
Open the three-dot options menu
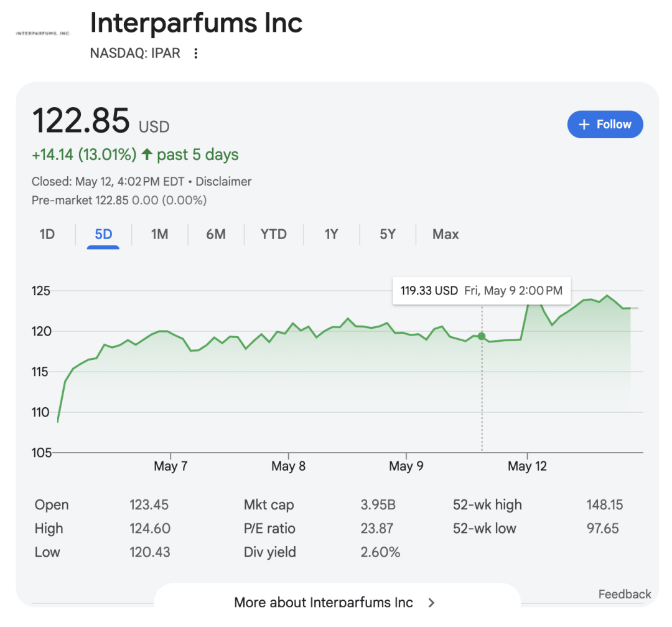coord(196,54)
